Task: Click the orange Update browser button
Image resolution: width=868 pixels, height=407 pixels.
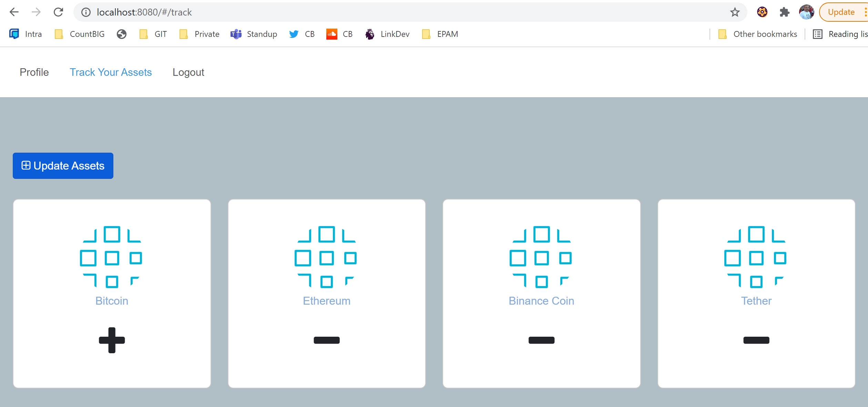Action: point(841,12)
